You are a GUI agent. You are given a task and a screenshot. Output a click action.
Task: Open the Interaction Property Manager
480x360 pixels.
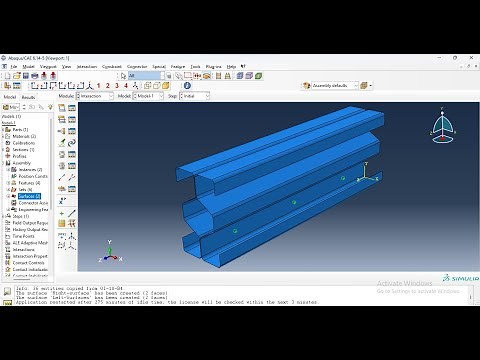[x=72, y=119]
